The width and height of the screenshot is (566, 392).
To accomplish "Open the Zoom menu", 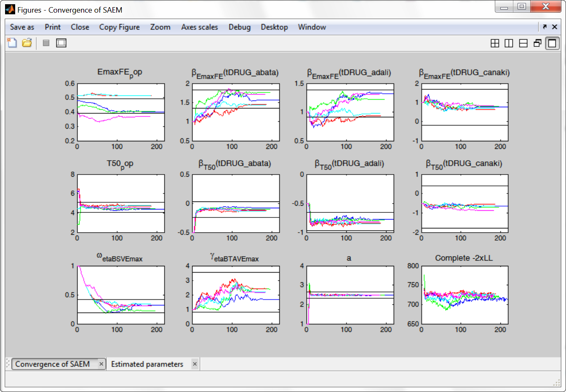I will click(160, 27).
